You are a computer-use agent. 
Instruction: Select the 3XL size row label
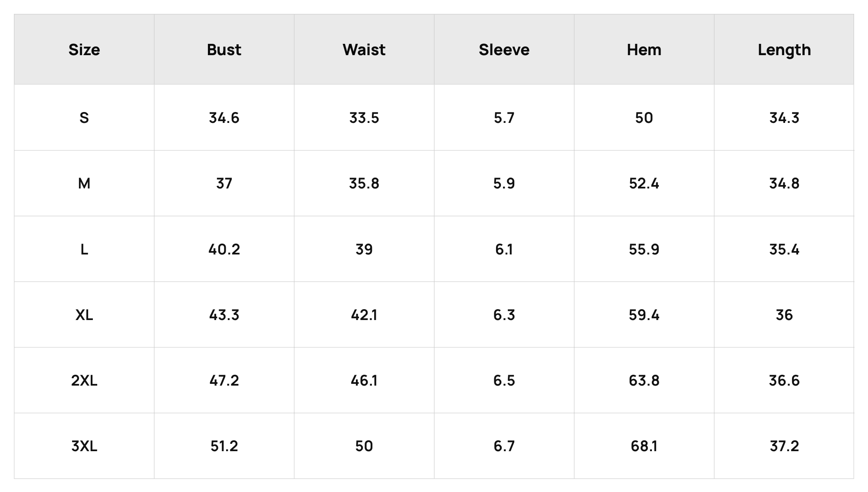tap(84, 446)
